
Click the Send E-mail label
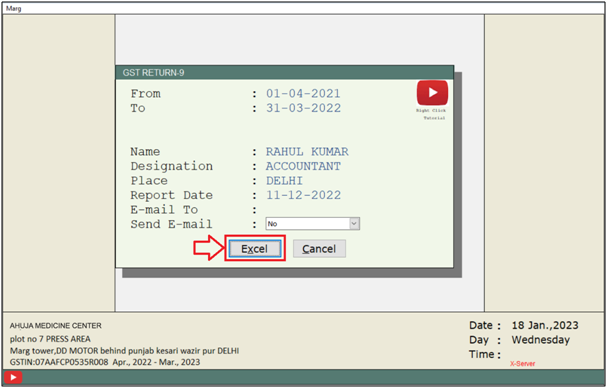point(171,224)
